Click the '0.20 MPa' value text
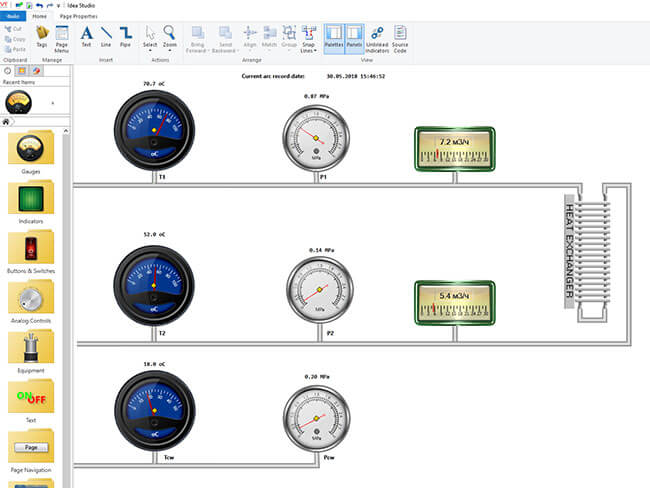 [x=317, y=377]
